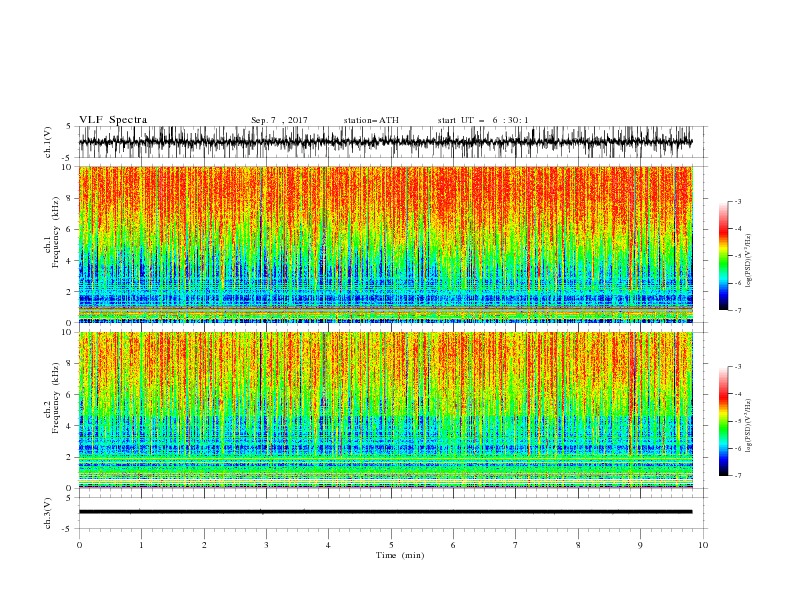Click the ch.2 "Frequency (kHz)" axis label

(x=56, y=398)
